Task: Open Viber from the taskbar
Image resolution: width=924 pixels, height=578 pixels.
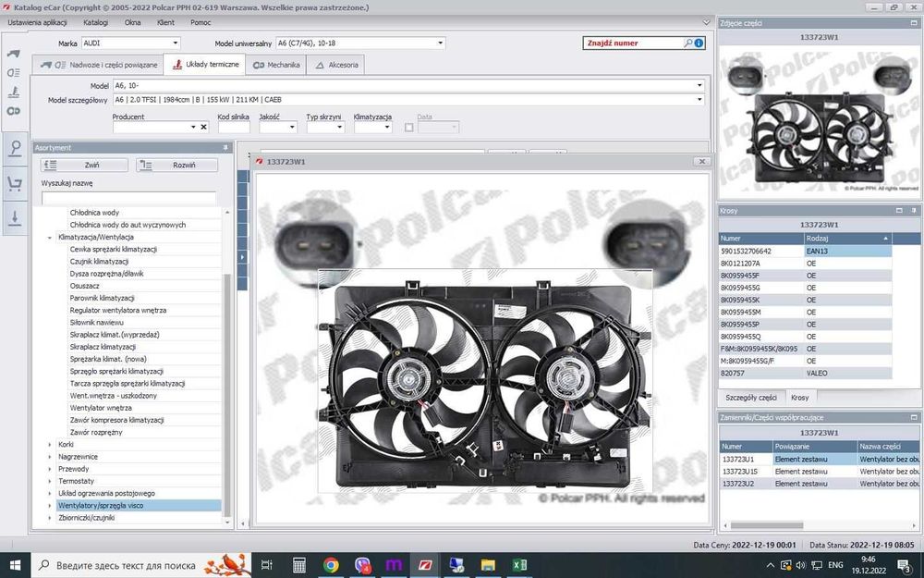Action: point(362,565)
